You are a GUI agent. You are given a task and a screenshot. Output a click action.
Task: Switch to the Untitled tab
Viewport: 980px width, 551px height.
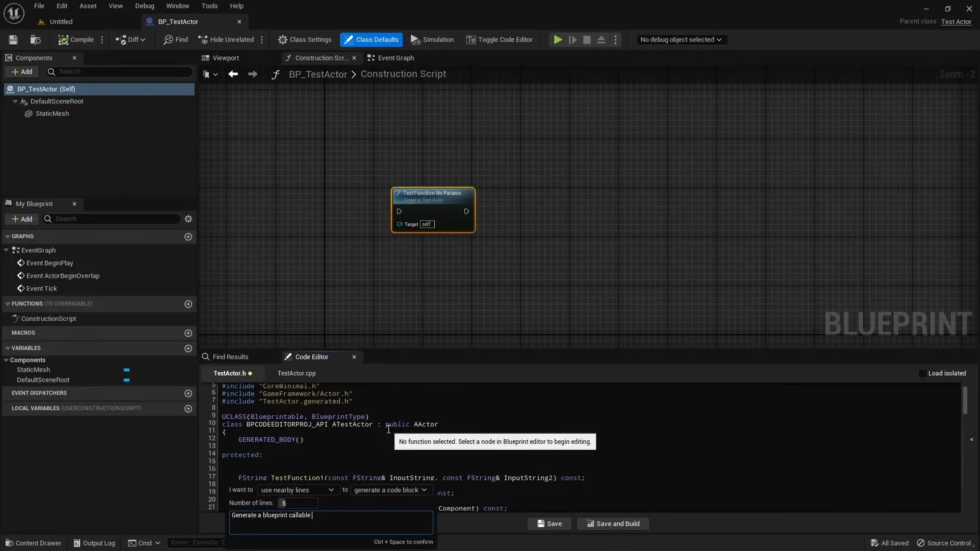click(x=61, y=21)
